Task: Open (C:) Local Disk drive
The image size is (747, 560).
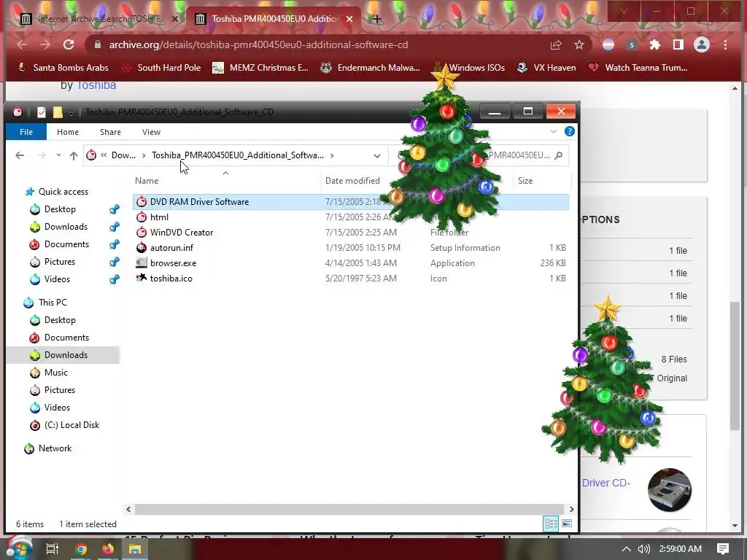Action: (x=71, y=425)
